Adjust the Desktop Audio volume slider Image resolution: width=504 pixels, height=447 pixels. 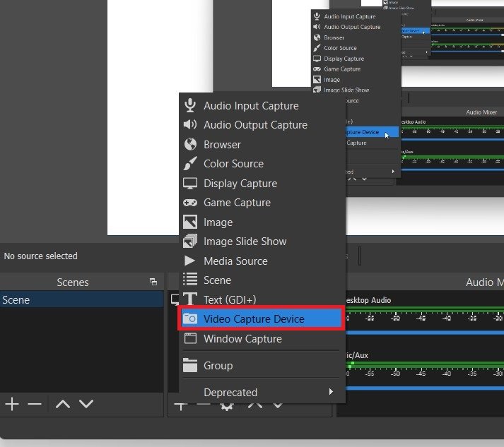424,331
